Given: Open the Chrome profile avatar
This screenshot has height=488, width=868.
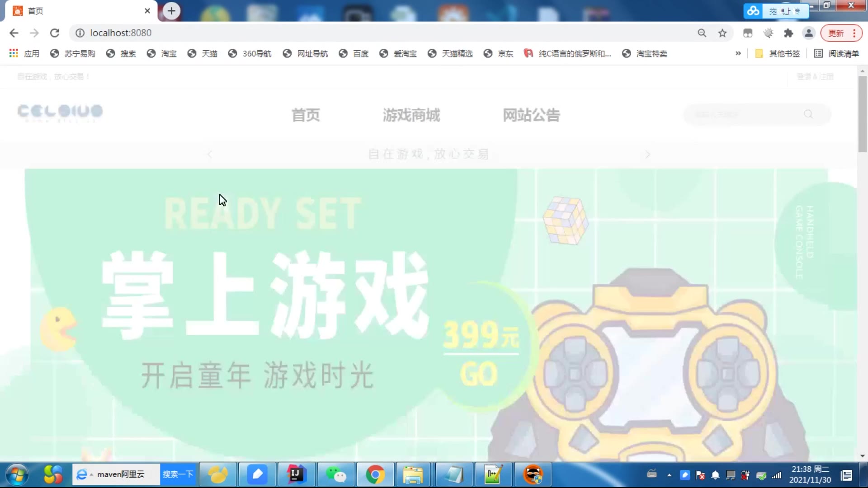Looking at the screenshot, I should pos(809,33).
